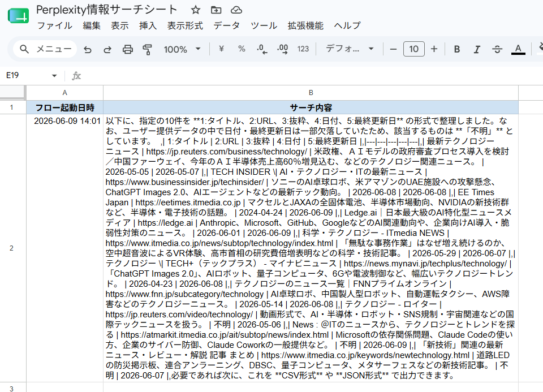This screenshot has width=543, height=392.
Task: Open the 挿入 menu
Action: coord(148,25)
